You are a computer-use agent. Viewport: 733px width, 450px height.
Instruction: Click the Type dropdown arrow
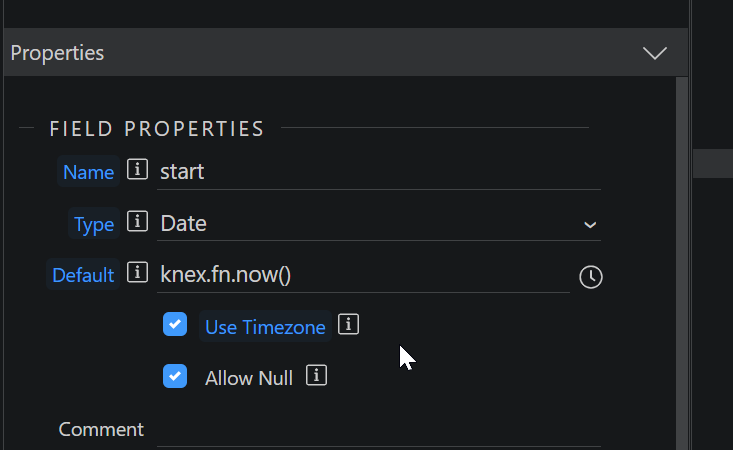coord(590,225)
